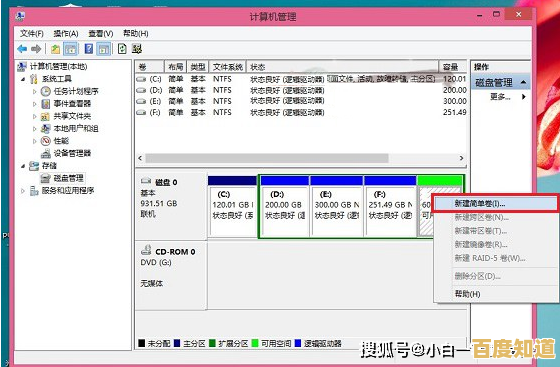Expand the 服务和应用程序 node arrow

pos(23,191)
